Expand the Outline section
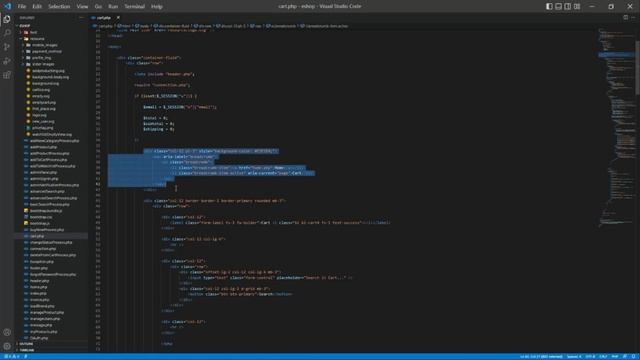Screen dimensions: 640x360 26,344
